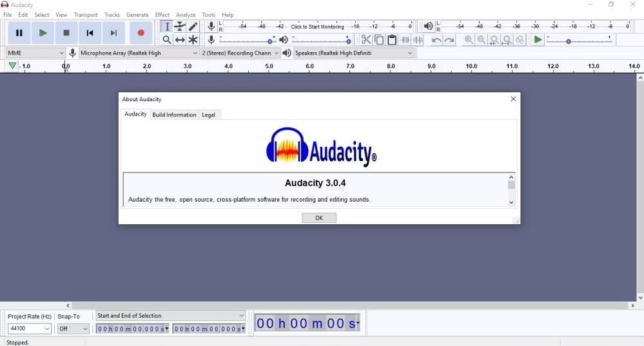Viewport: 644px width, 346px height.
Task: Click the Zoom Out icon
Action: 482,40
